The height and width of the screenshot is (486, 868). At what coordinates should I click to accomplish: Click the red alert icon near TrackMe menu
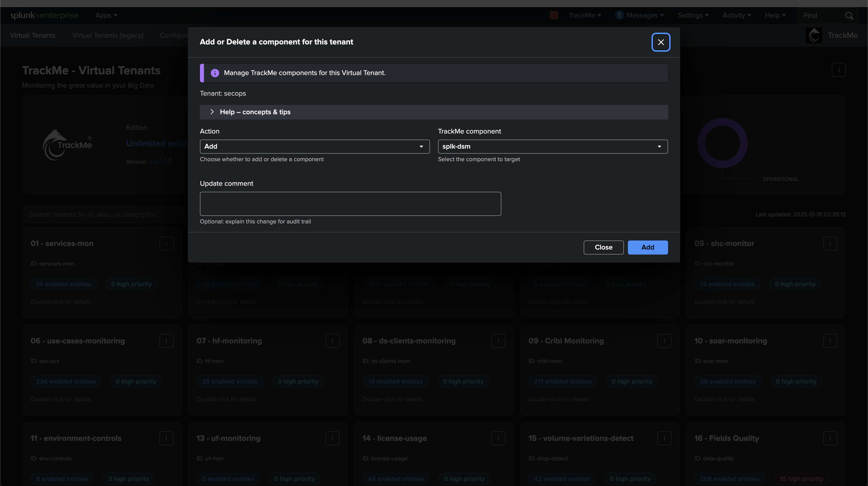[554, 16]
